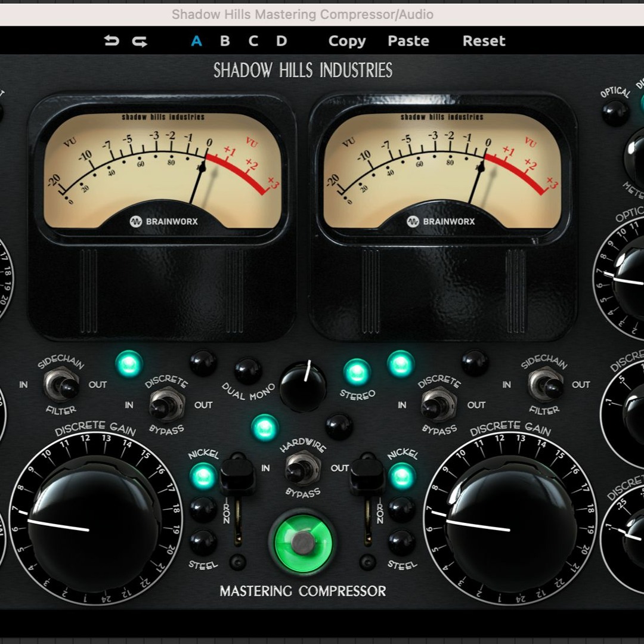The height and width of the screenshot is (644, 644).
Task: Click the redo arrow icon
Action: click(140, 41)
